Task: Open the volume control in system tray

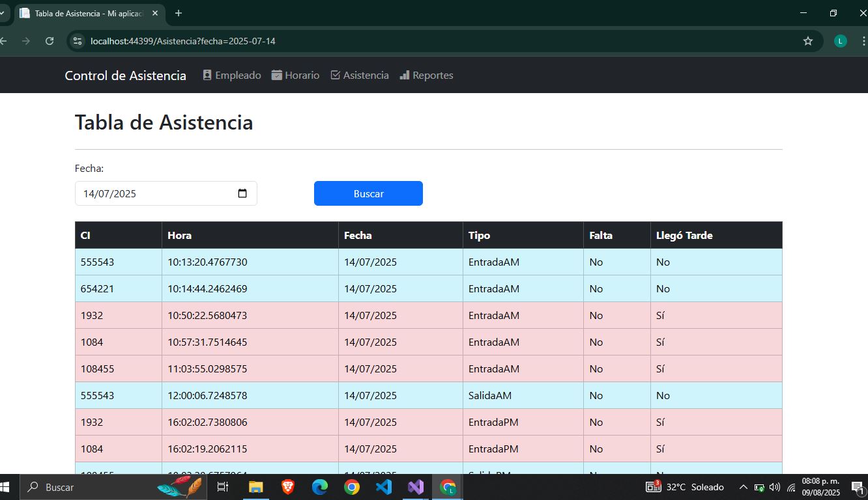Action: 775,487
